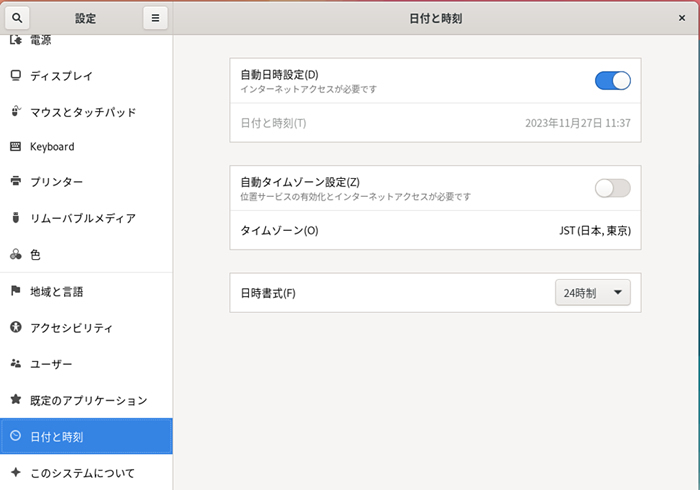Click the accessibility icon in sidebar
This screenshot has height=490, width=700.
pyautogui.click(x=15, y=327)
